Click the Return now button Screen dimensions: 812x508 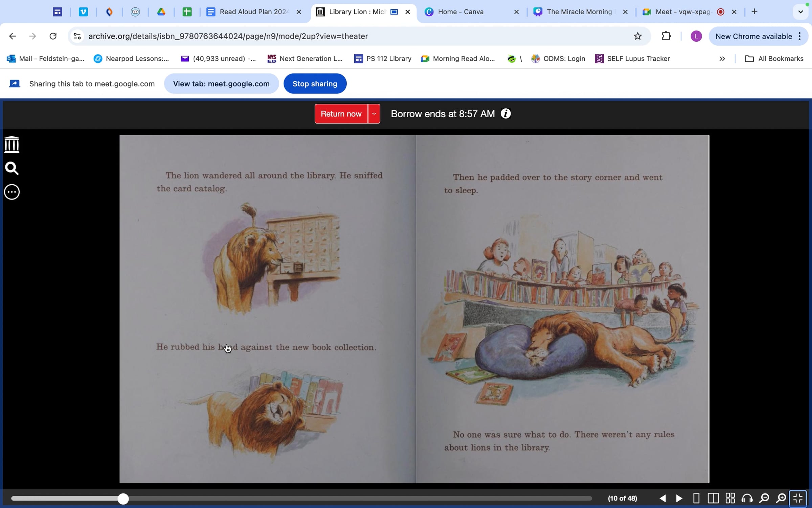(x=341, y=114)
